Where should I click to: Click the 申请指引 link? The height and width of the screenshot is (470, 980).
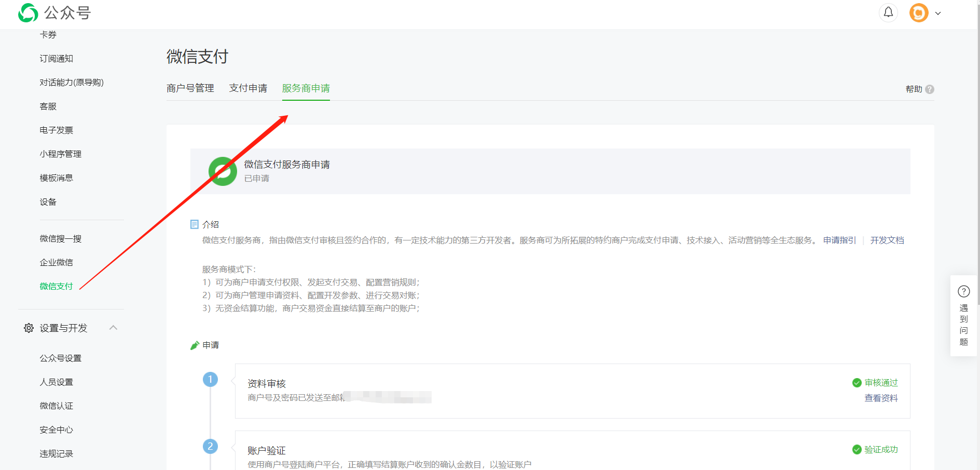click(839, 240)
